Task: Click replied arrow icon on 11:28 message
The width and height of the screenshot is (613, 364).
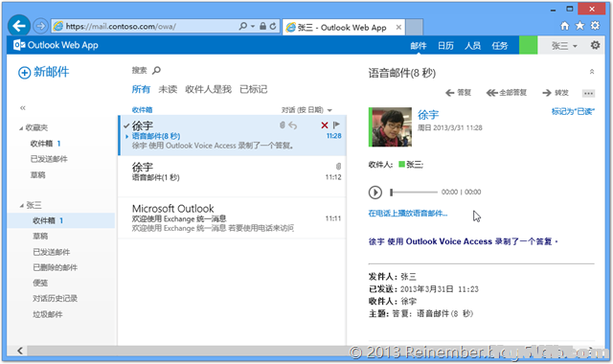Action: coord(293,125)
